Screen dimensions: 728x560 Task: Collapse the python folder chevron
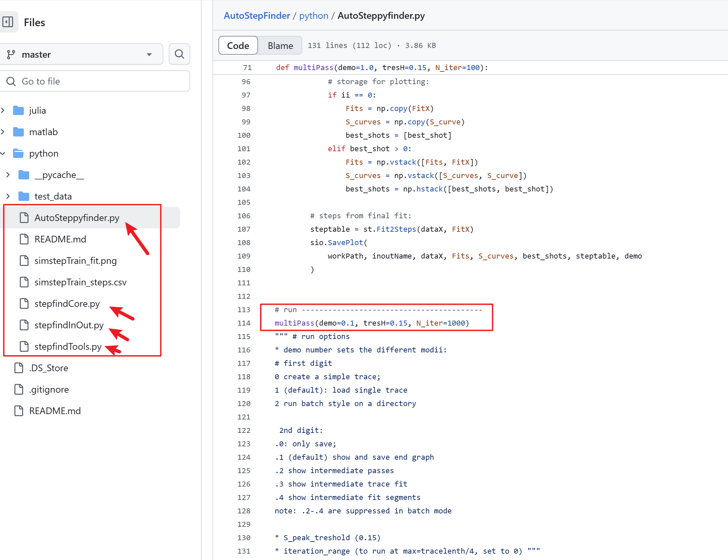[x=3, y=153]
